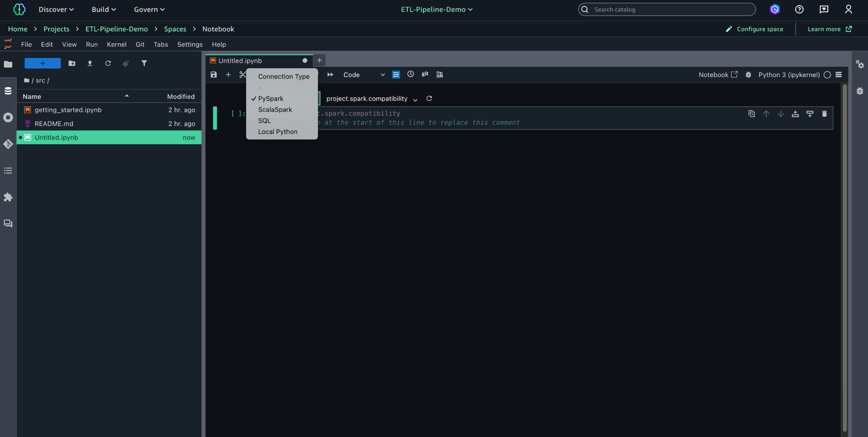Toggle the file filter funnel icon
Screen dimensions: 868x437
(144, 63)
